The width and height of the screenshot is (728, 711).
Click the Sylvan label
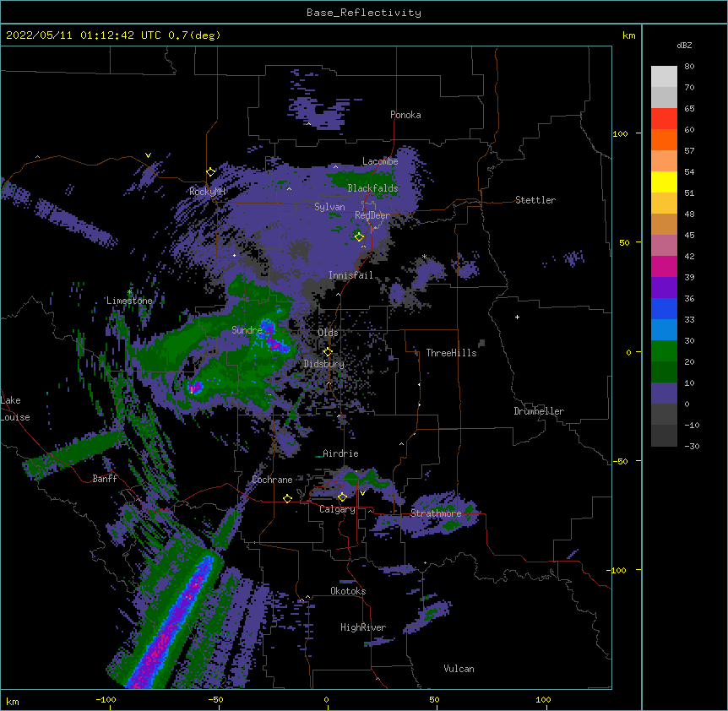click(329, 207)
